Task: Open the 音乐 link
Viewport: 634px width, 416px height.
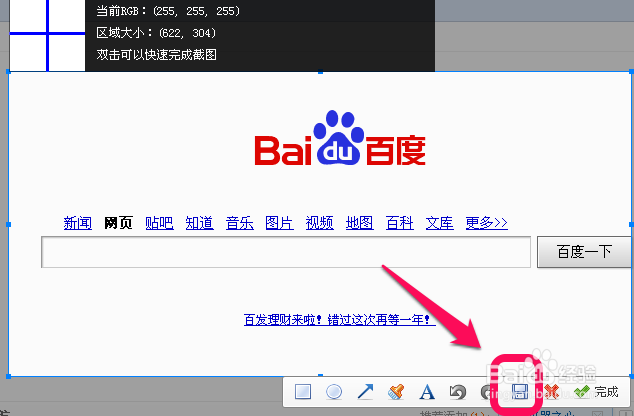Action: (239, 223)
